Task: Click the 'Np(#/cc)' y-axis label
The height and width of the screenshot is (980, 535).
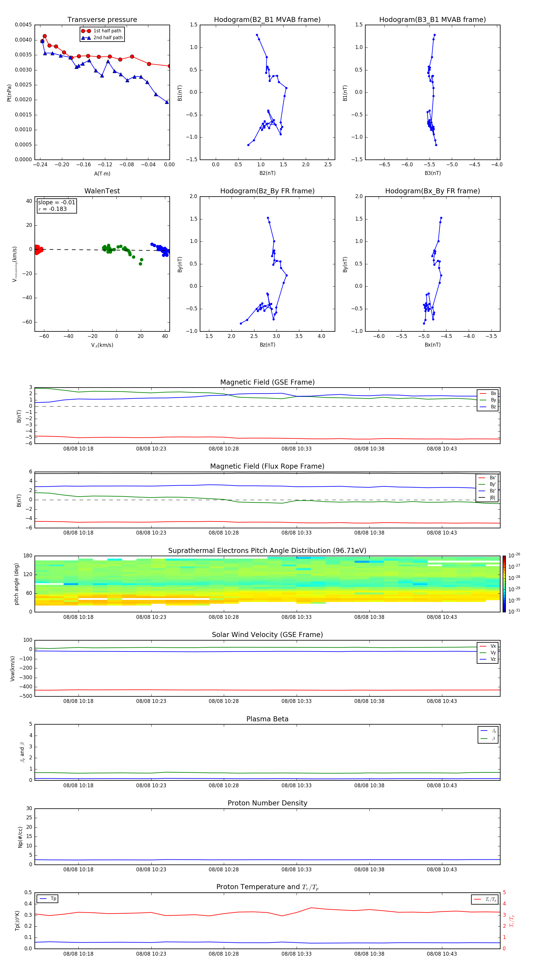Action: tap(20, 837)
